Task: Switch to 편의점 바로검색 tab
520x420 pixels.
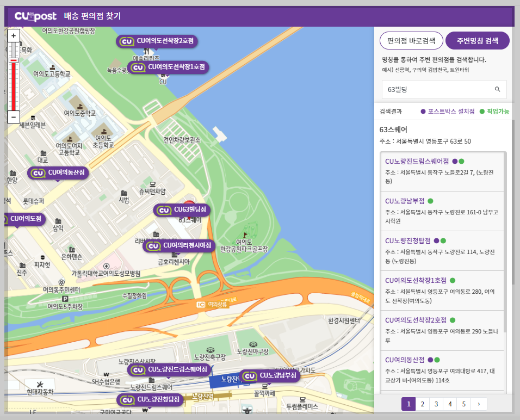Action: click(411, 41)
